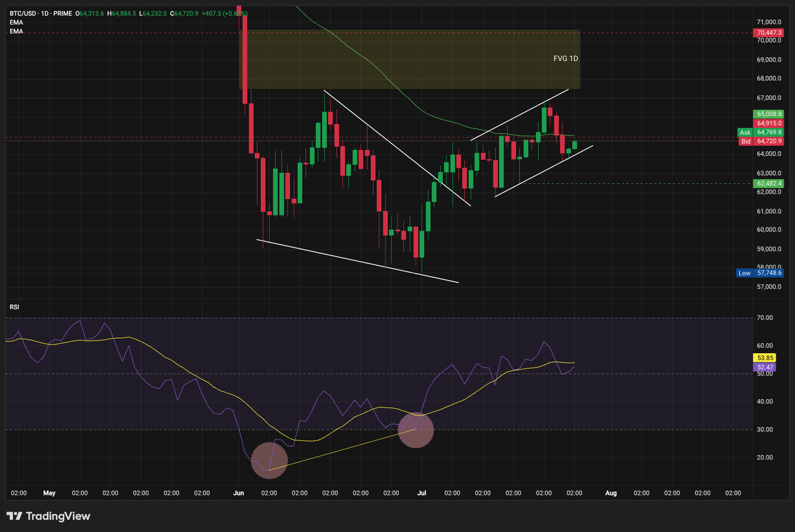Click the 63,000.0 price axis label

770,173
